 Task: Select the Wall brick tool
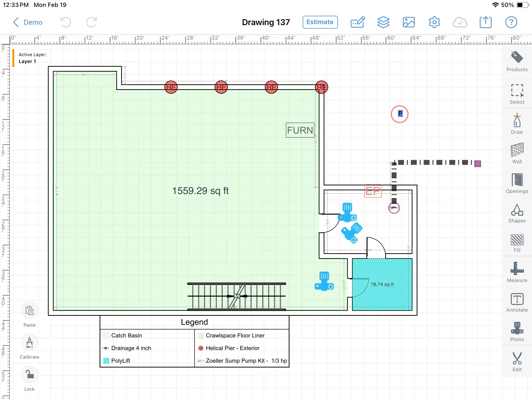[517, 153]
